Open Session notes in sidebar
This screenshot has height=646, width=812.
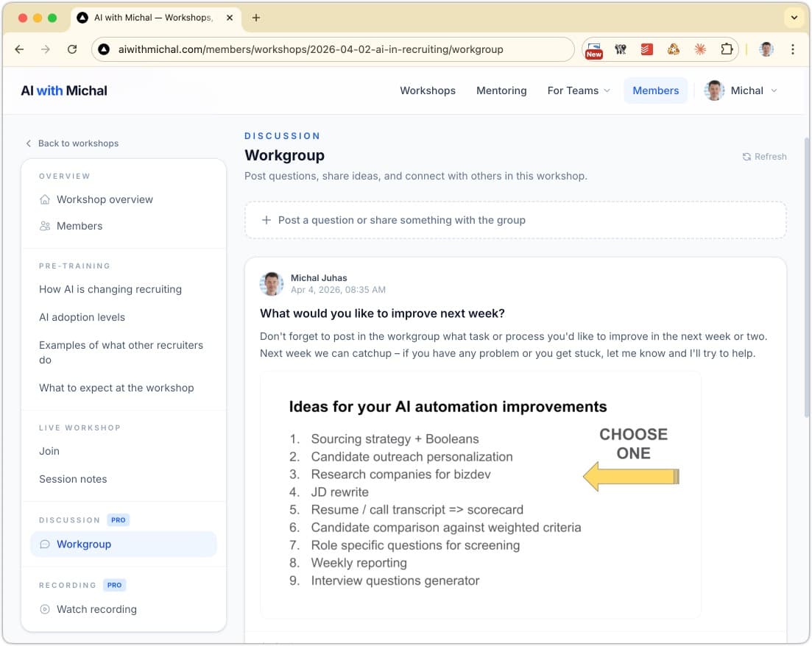tap(73, 479)
